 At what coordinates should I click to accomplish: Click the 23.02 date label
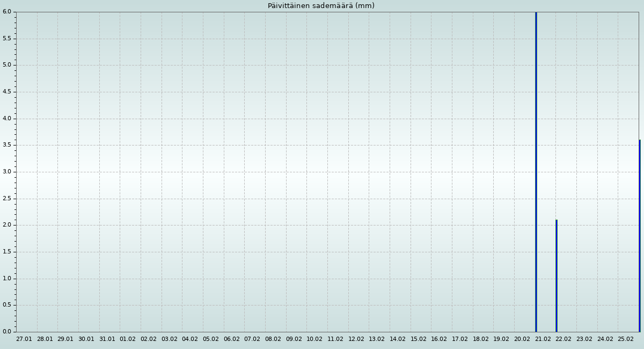(584, 339)
